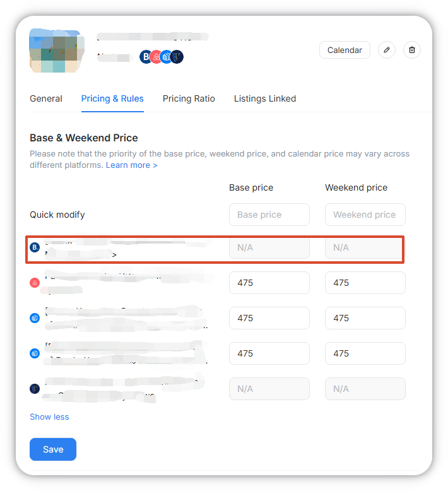Go to the Listings Linked tab
448x491 pixels.
click(265, 98)
